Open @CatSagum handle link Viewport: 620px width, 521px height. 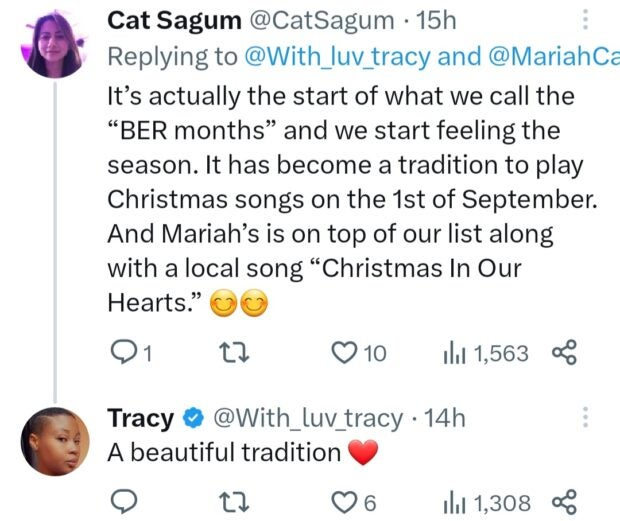point(321,20)
